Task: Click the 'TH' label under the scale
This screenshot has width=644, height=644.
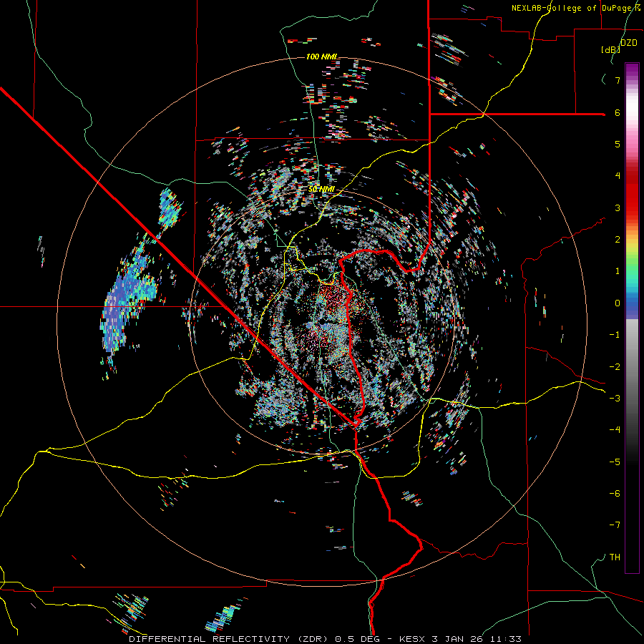Action: (x=615, y=557)
